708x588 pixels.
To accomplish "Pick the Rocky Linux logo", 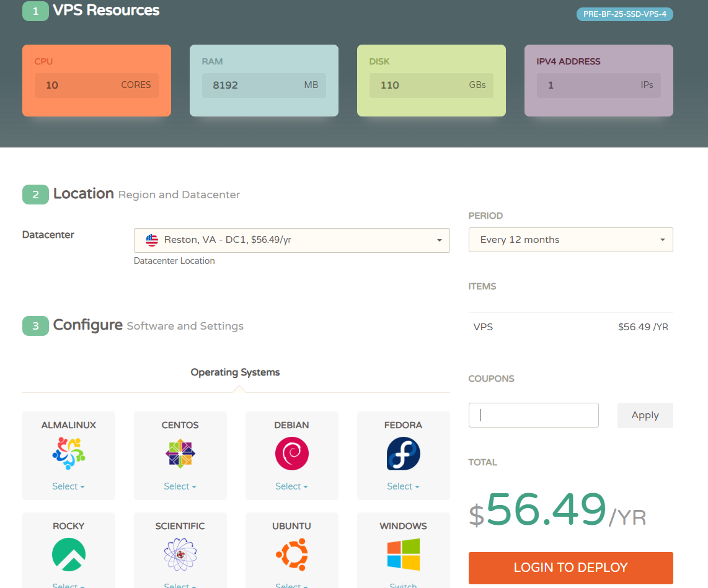I will (x=69, y=555).
